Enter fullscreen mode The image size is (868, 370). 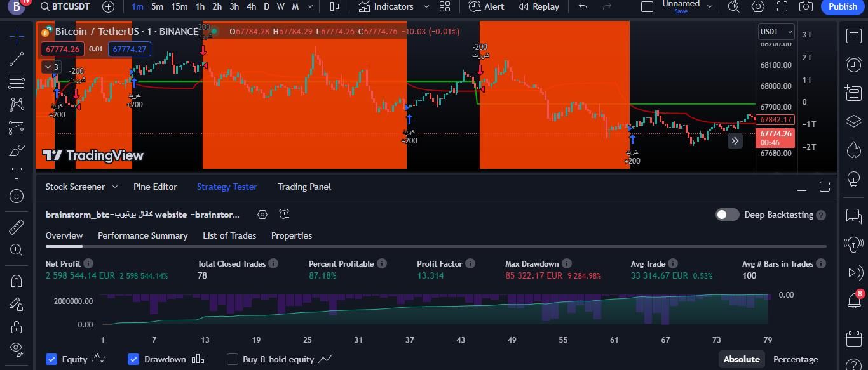(x=782, y=6)
